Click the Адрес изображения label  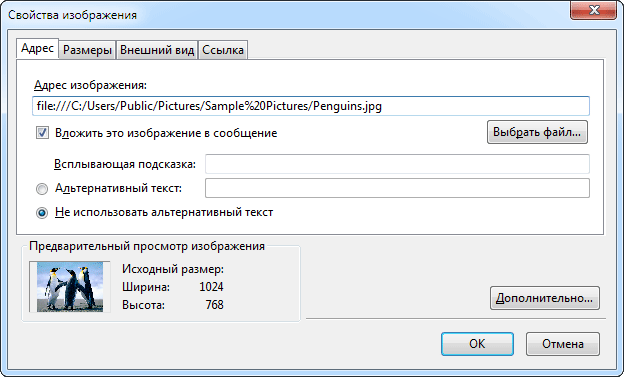[90, 85]
